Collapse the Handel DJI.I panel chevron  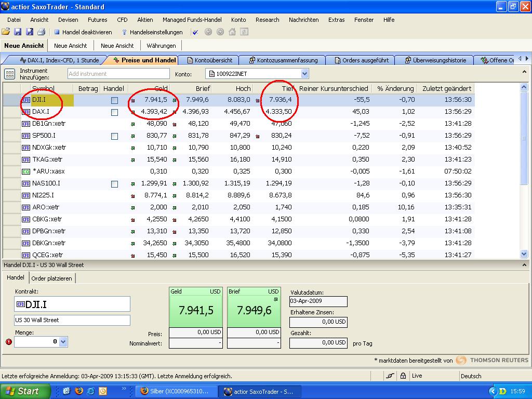tap(524, 265)
